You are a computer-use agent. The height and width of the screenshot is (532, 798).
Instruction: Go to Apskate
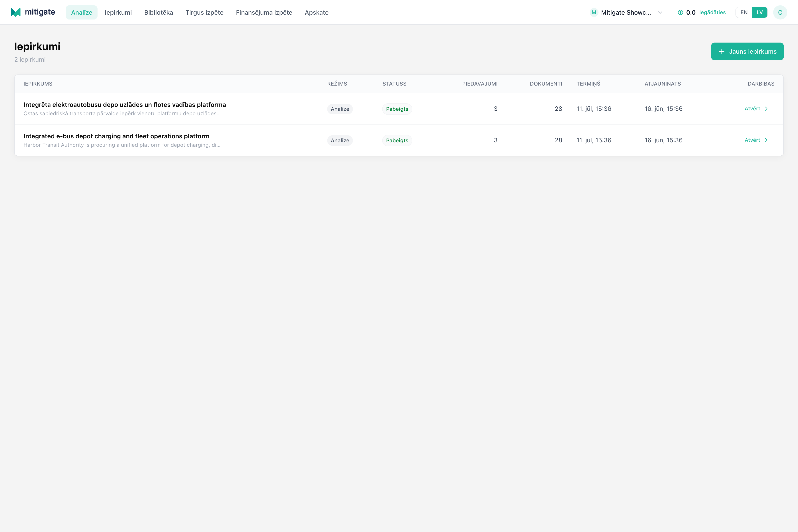coord(317,13)
